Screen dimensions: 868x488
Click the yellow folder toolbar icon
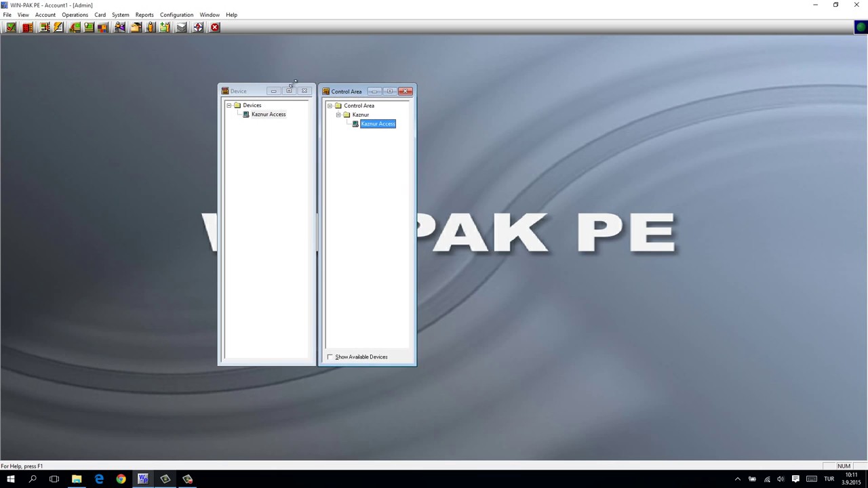pyautogui.click(x=136, y=27)
